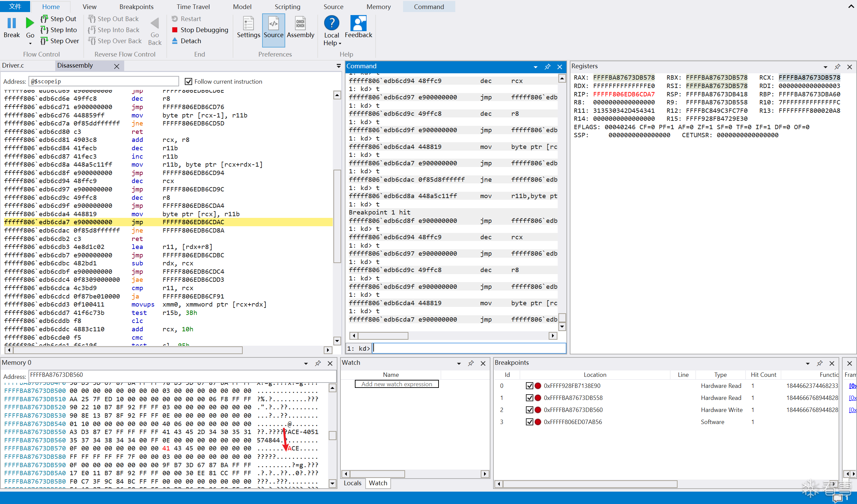The width and height of the screenshot is (857, 504).
Task: Open the Feedback icon
Action: [x=359, y=23]
